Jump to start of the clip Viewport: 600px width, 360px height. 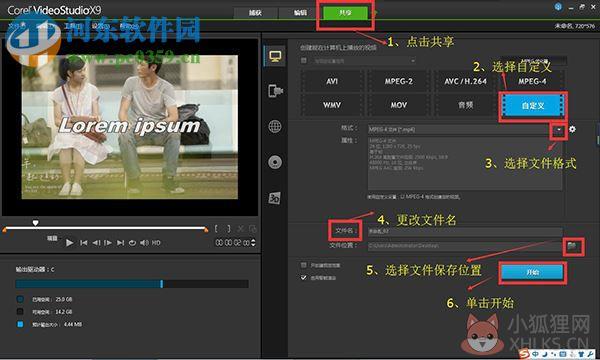pos(83,243)
